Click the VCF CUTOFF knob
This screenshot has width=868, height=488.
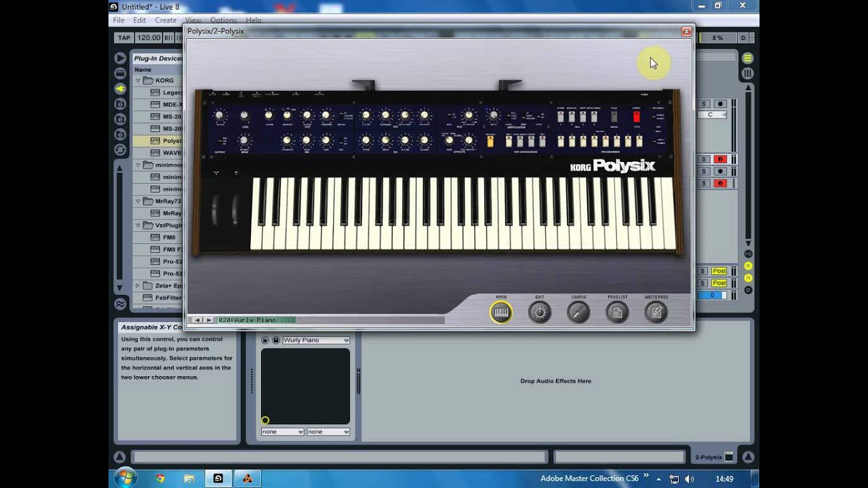pyautogui.click(x=366, y=116)
